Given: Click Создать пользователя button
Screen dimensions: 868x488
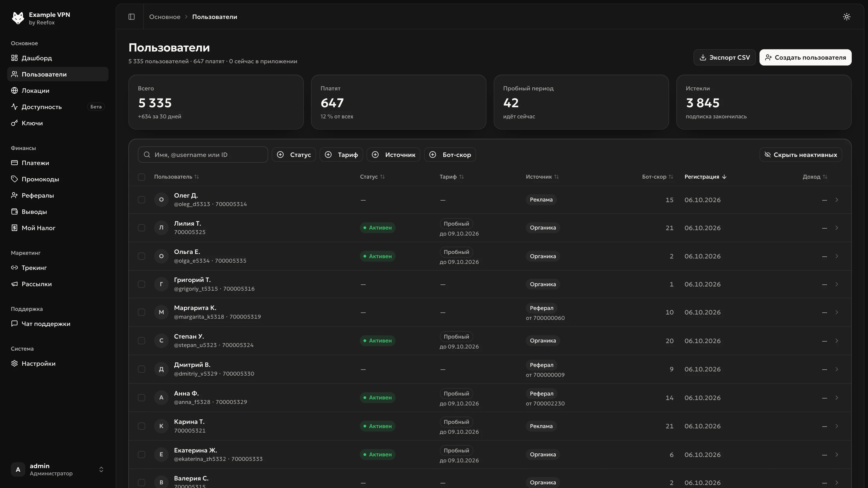Looking at the screenshot, I should point(805,57).
